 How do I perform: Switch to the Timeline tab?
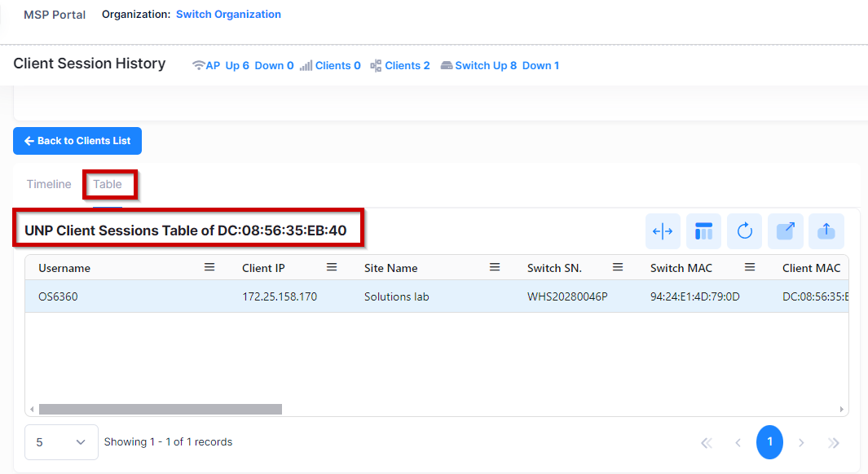coord(49,184)
